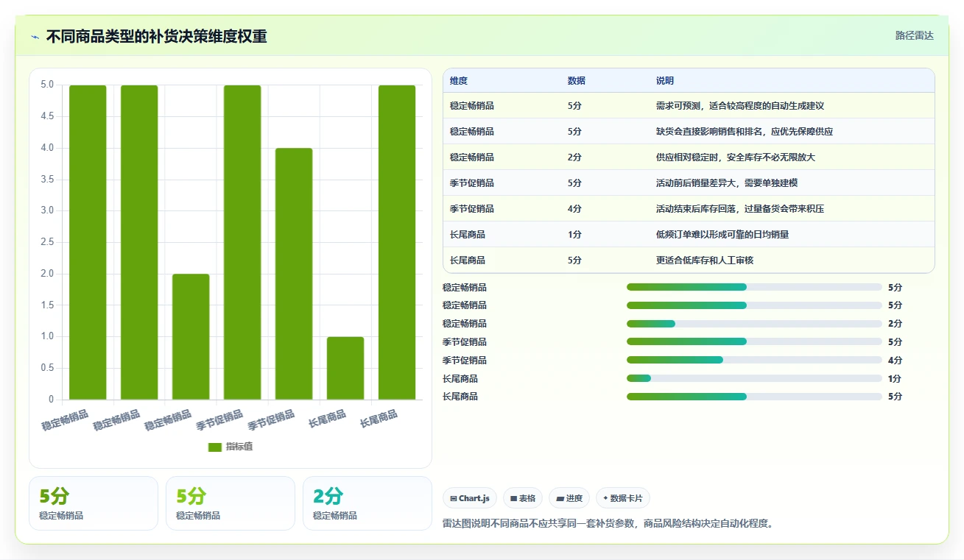The image size is (964, 560).
Task: Click the cell 活动结束后库存回落，过量备货会带来积压
Action: [x=740, y=209]
